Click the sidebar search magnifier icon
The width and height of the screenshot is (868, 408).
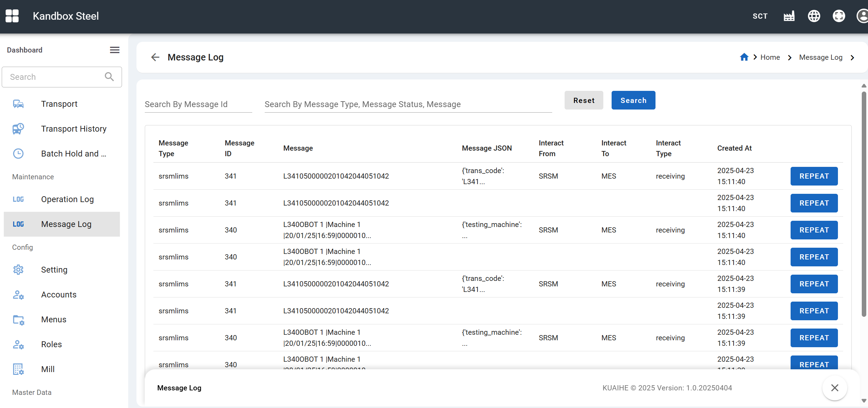pyautogui.click(x=109, y=77)
